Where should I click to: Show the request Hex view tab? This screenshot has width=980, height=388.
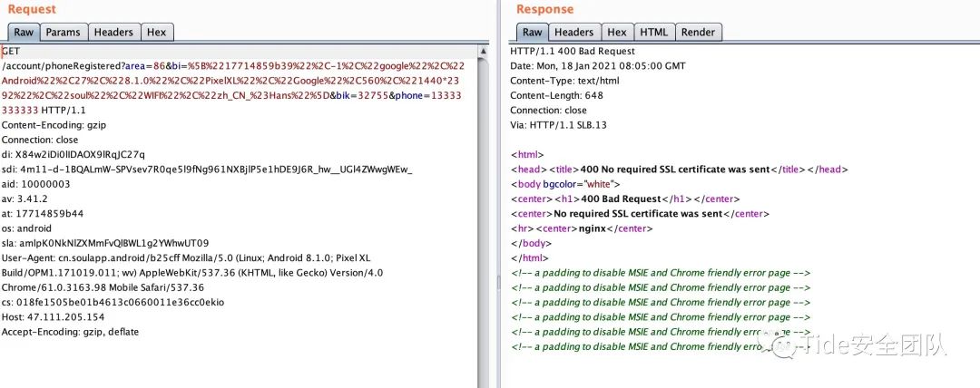tap(156, 32)
